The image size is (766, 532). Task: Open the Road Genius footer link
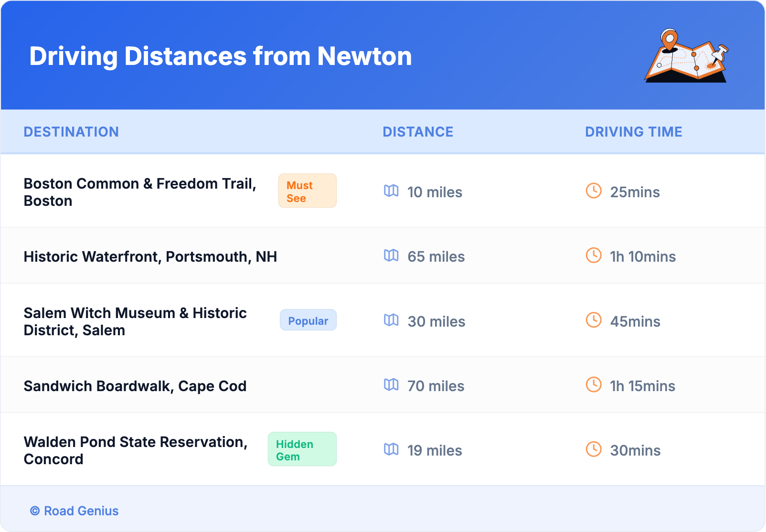(x=81, y=511)
